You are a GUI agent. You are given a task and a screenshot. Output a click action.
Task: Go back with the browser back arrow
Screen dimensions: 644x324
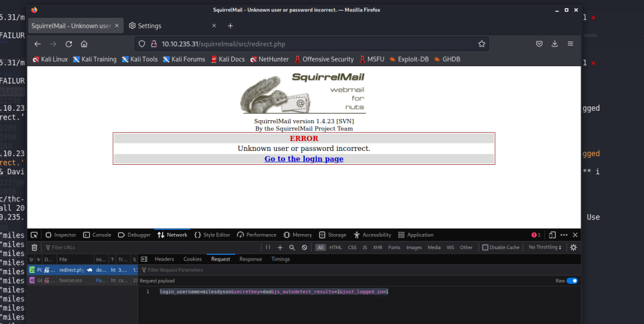(x=37, y=44)
